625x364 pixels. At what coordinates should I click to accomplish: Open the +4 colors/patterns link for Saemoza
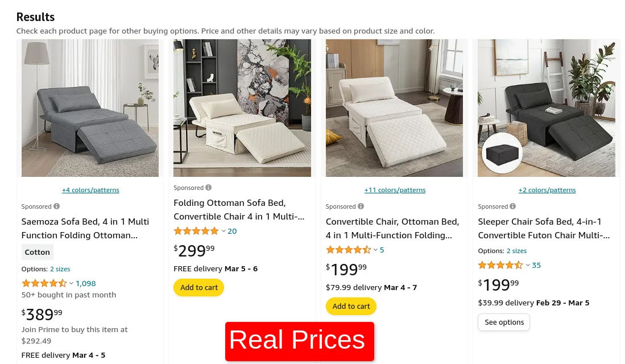click(x=90, y=189)
